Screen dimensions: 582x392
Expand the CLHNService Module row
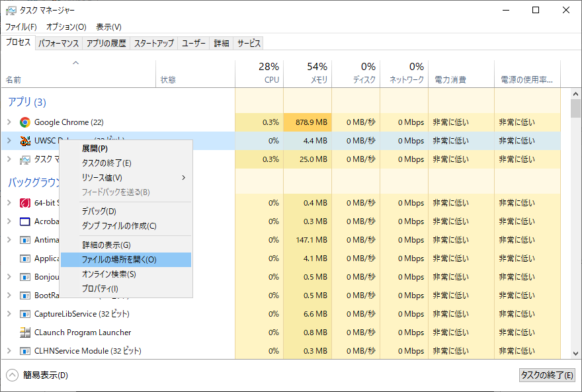[9, 351]
